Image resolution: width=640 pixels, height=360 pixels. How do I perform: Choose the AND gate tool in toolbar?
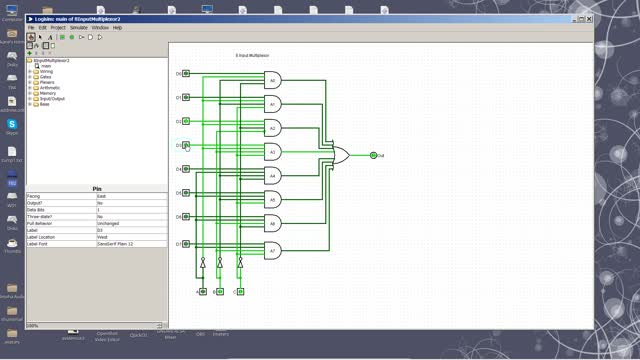click(91, 37)
